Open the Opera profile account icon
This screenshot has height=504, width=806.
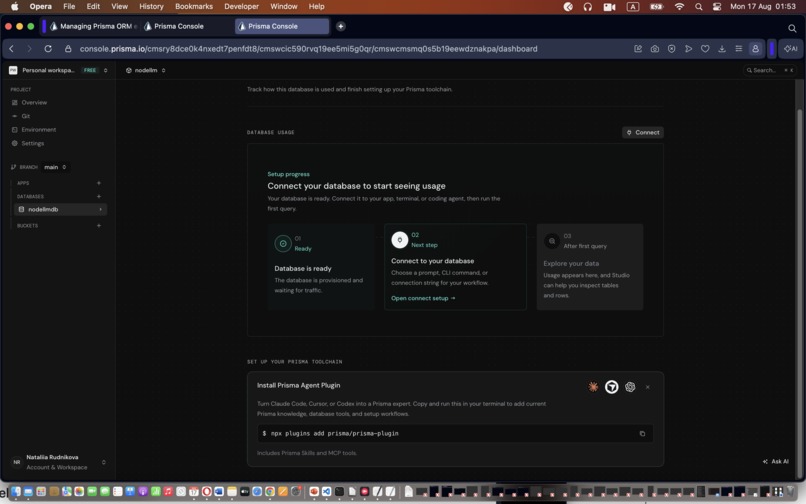(x=755, y=49)
